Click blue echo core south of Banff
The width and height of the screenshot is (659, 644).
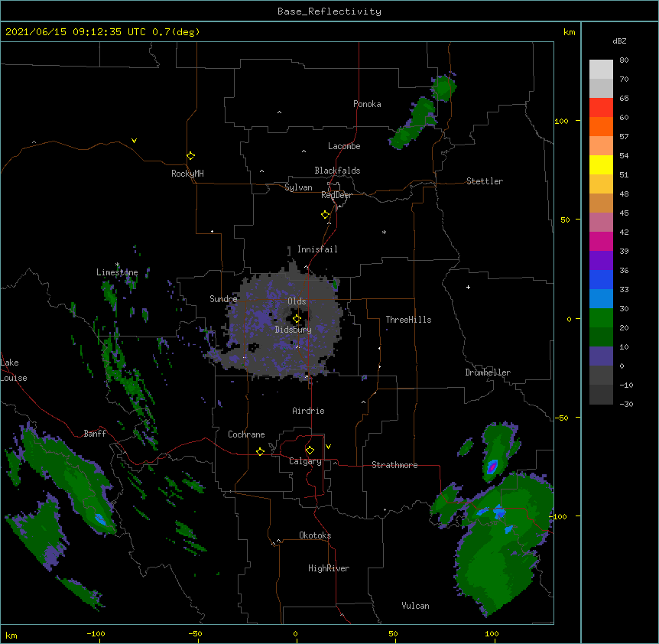(100, 519)
